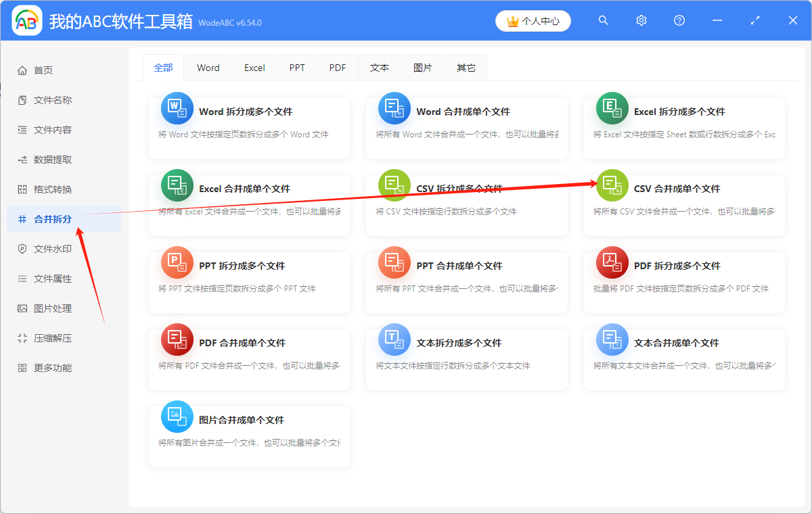Click the help question mark icon

coord(679,21)
